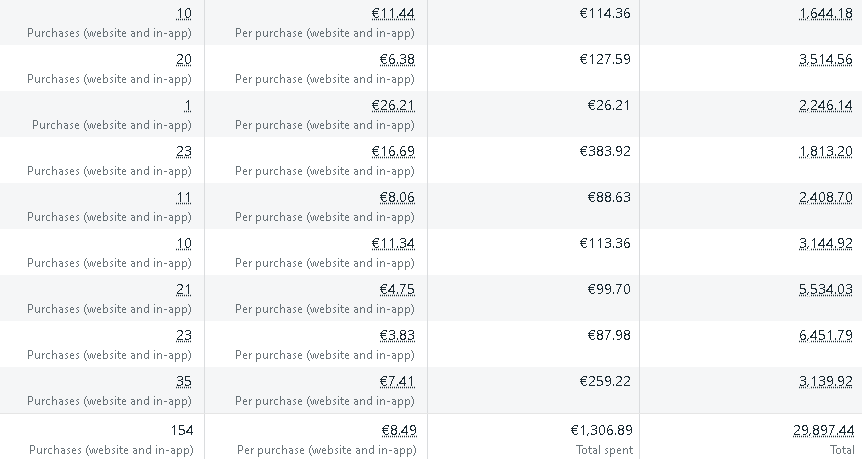Screen dimensions: 862x459
Task: Click the purchases value 21
Action: pyautogui.click(x=184, y=290)
